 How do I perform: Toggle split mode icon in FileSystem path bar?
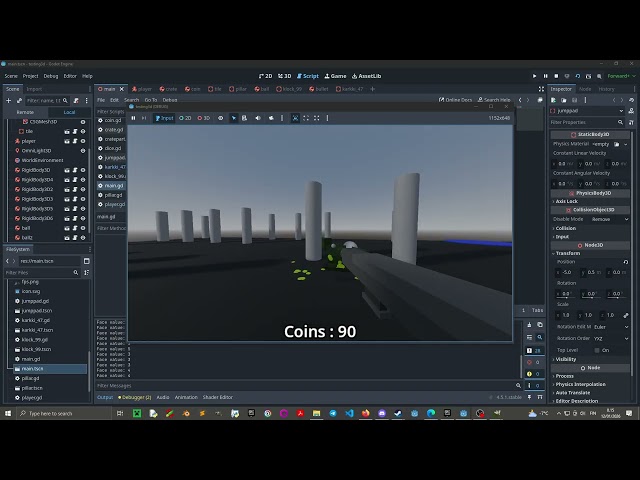click(x=87, y=261)
